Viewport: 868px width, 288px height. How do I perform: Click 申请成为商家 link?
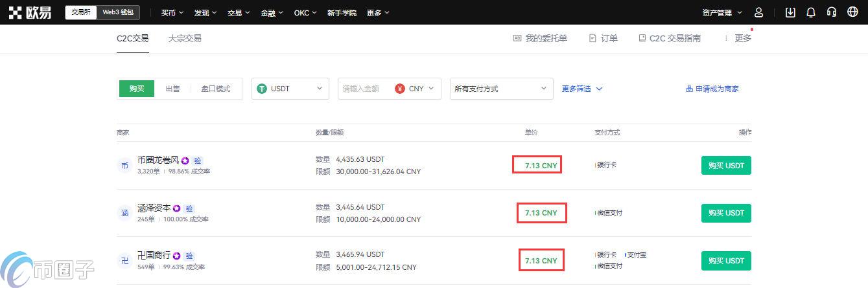click(x=712, y=89)
